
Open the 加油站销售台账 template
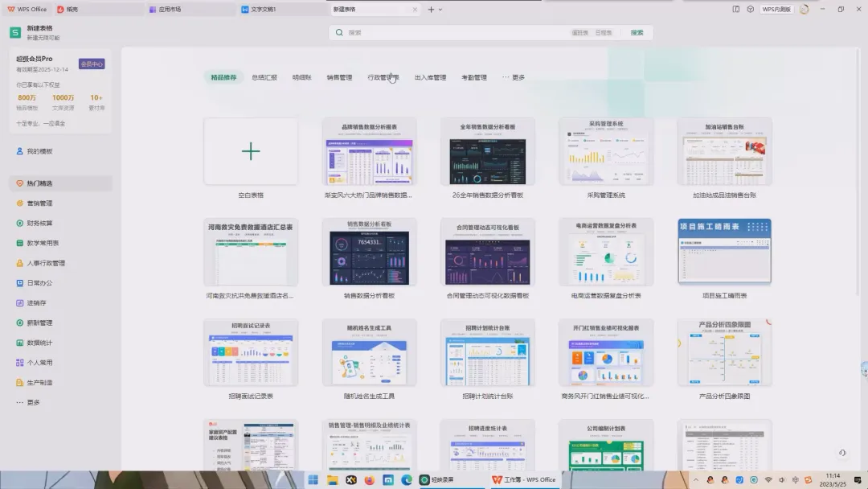pos(725,151)
